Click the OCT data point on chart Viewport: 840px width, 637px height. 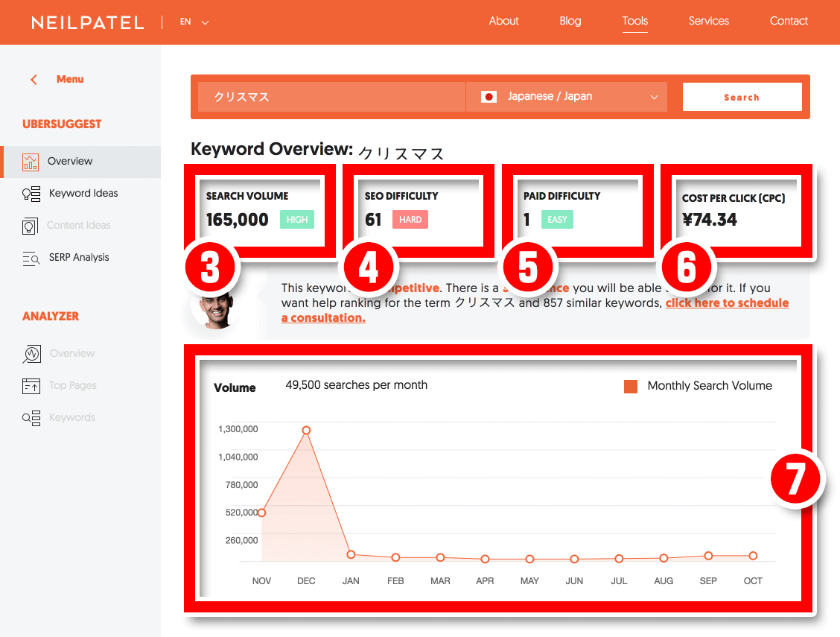click(753, 556)
